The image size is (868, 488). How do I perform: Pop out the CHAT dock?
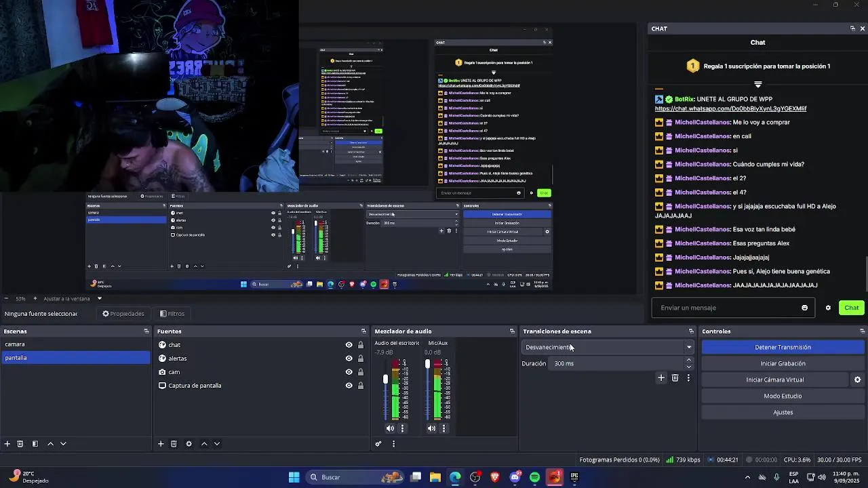tap(852, 28)
